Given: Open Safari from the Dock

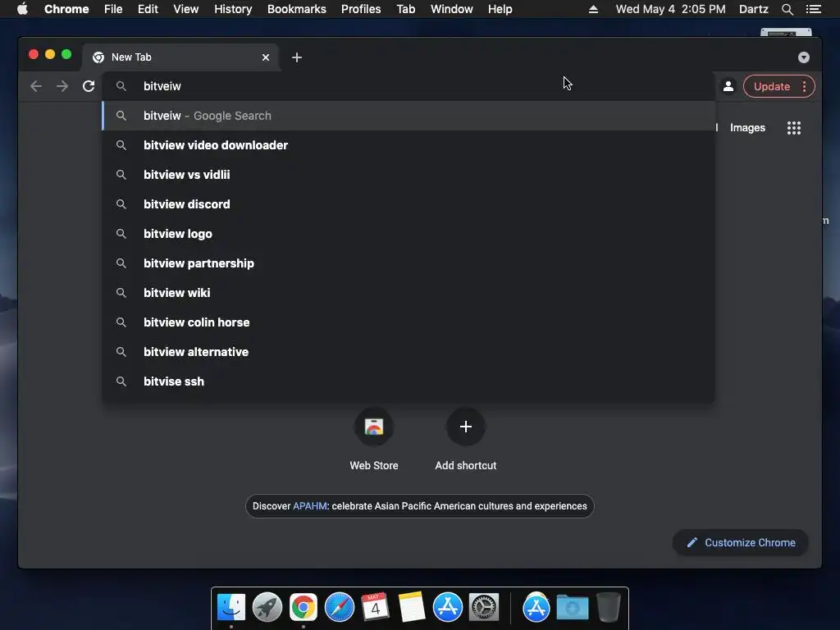Looking at the screenshot, I should (x=339, y=608).
